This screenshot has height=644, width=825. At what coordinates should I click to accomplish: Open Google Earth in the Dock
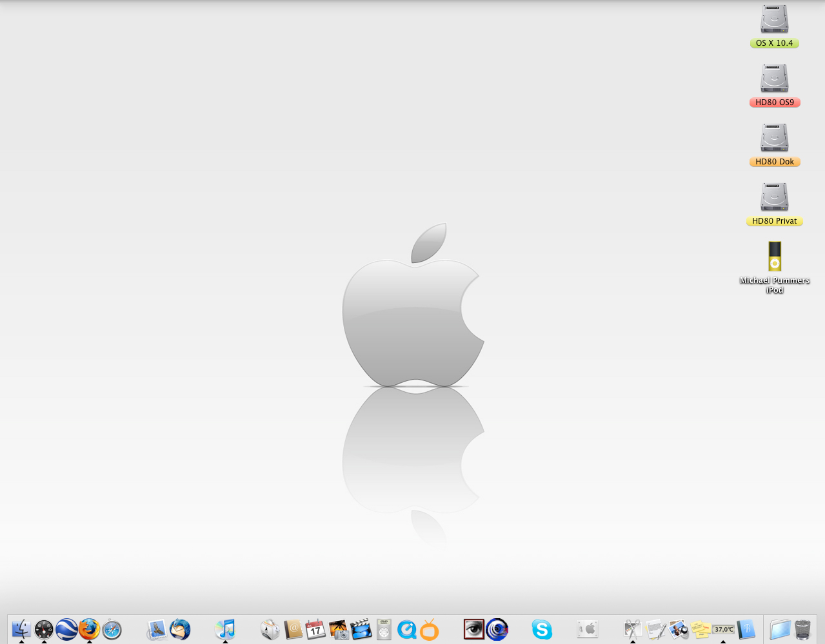pyautogui.click(x=66, y=629)
